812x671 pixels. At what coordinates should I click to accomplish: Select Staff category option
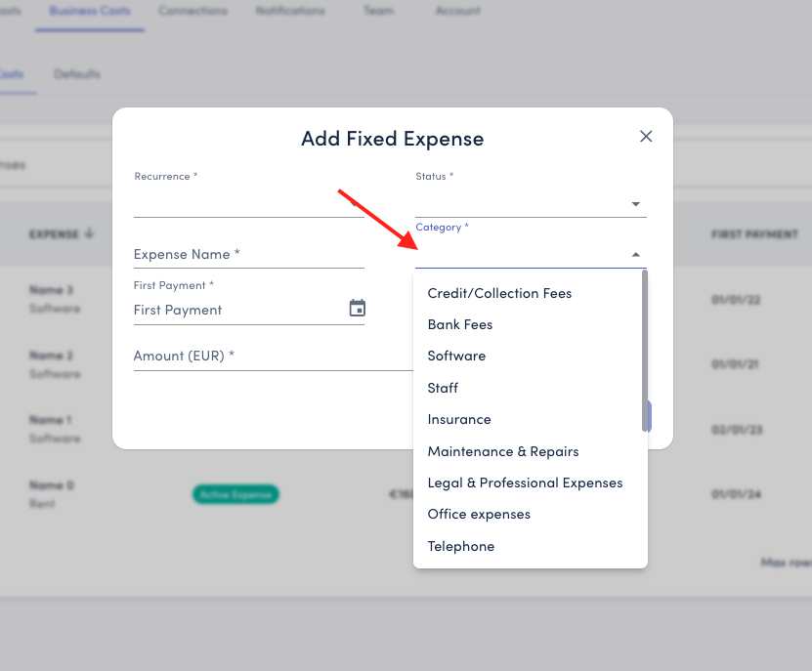(443, 388)
